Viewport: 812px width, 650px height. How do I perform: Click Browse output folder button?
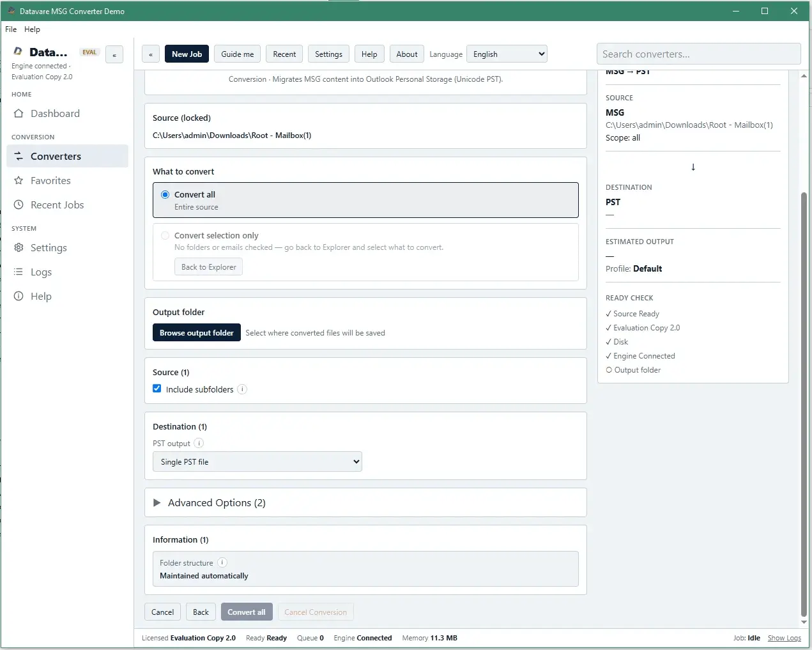coord(197,332)
